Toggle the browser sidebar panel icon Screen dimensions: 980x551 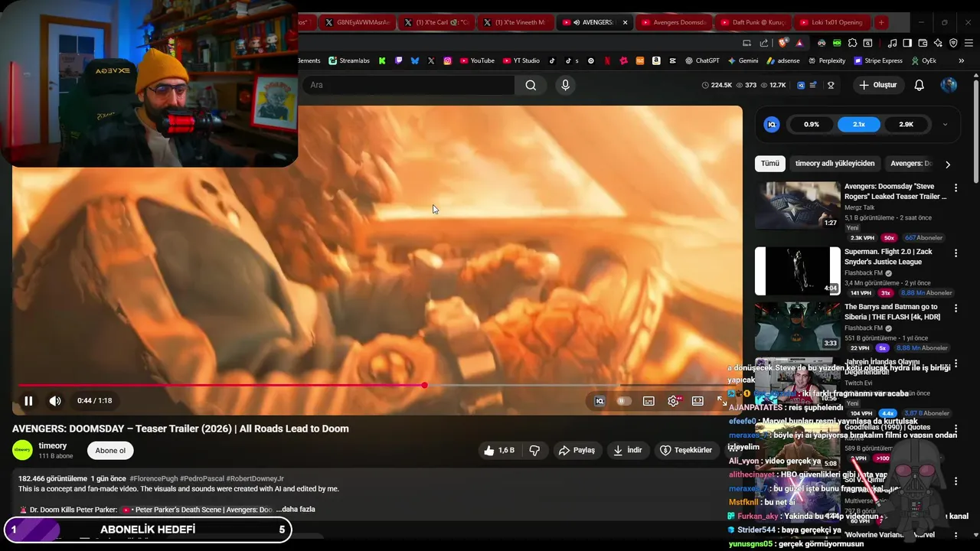(907, 43)
